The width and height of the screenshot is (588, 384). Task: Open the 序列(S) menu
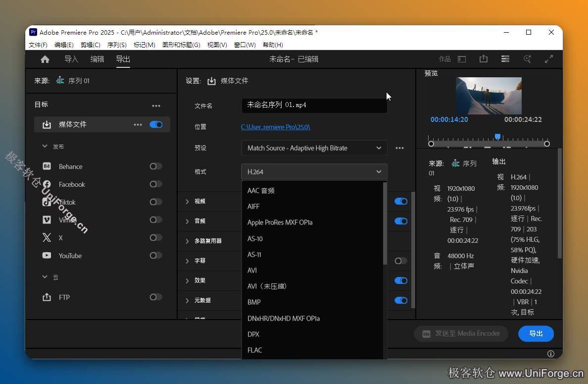(117, 45)
